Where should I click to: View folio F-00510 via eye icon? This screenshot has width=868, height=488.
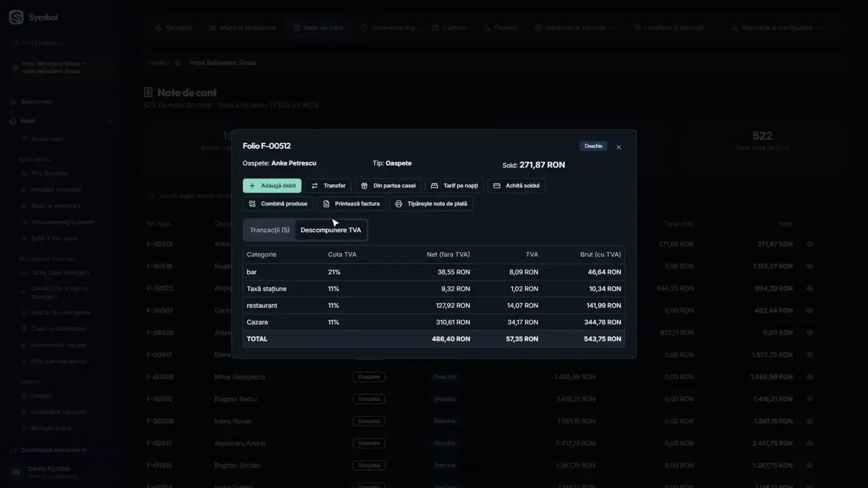pyautogui.click(x=810, y=399)
